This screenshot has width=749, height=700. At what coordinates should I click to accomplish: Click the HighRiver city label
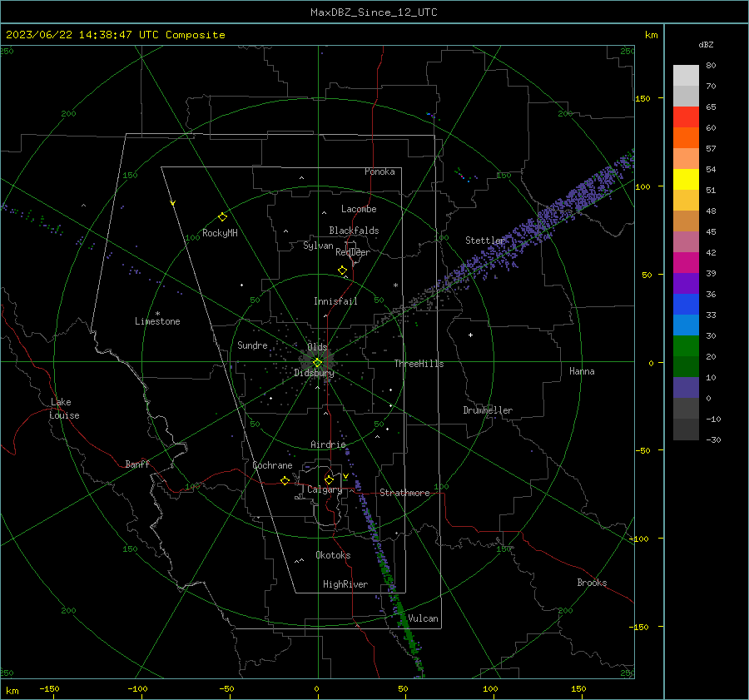(345, 584)
